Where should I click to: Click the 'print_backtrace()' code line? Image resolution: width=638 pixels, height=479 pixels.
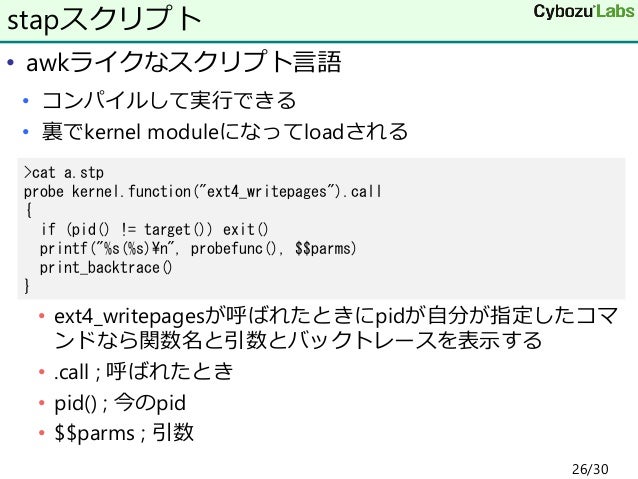[106, 267]
